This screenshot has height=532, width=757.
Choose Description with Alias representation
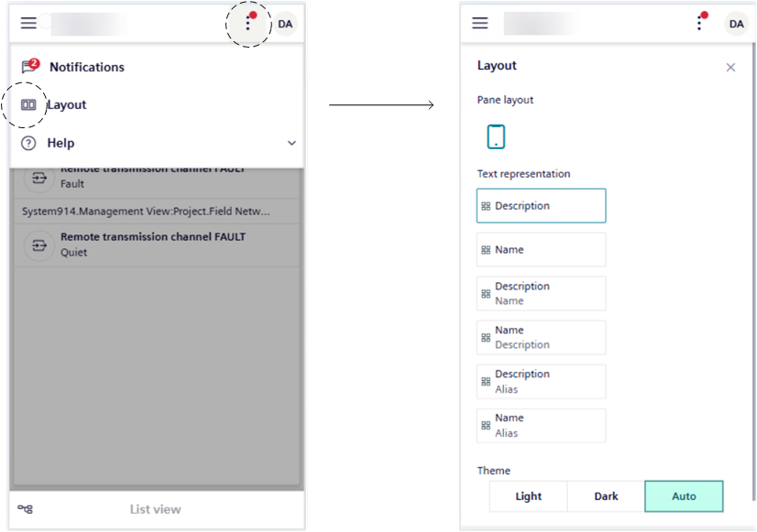coord(541,382)
